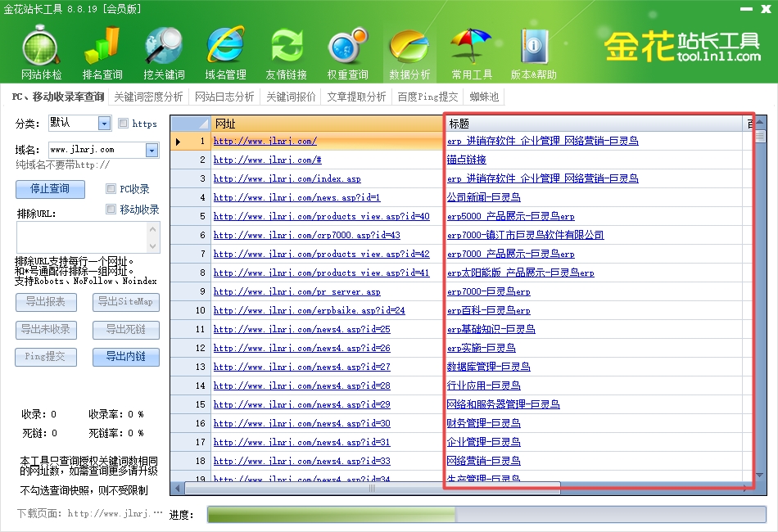
Task: Open 挖关键词 keyword mining tool
Action: (164, 52)
